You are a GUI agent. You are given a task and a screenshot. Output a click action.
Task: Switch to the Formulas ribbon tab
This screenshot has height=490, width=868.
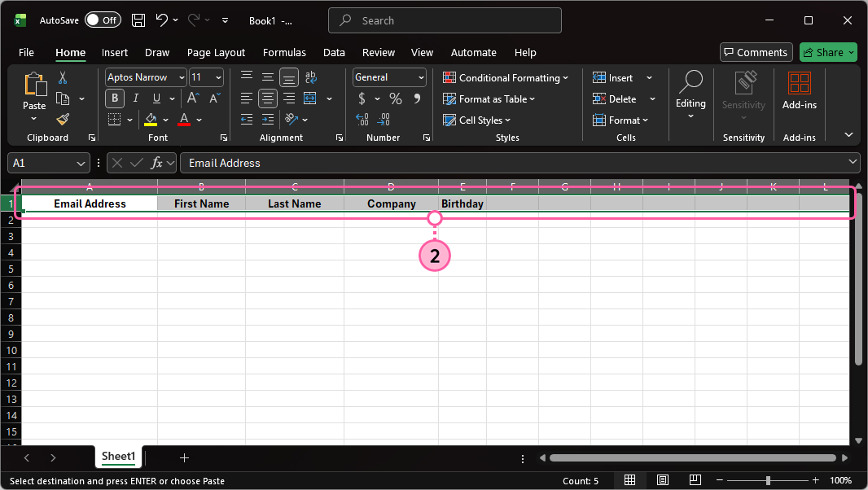click(284, 52)
